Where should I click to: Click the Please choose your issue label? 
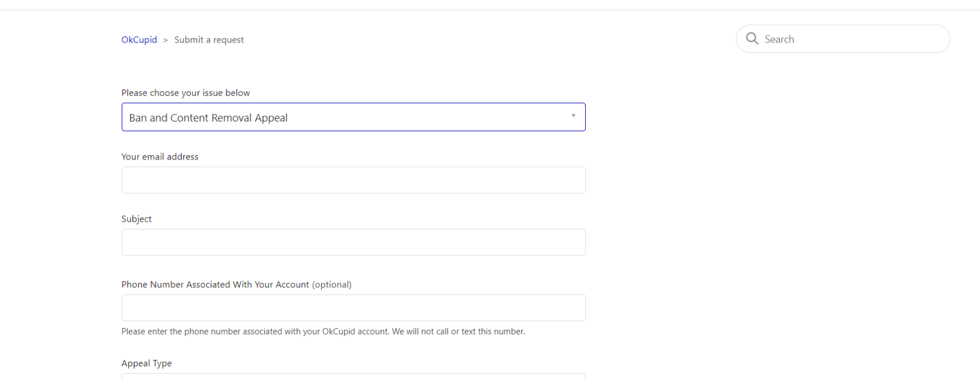185,92
